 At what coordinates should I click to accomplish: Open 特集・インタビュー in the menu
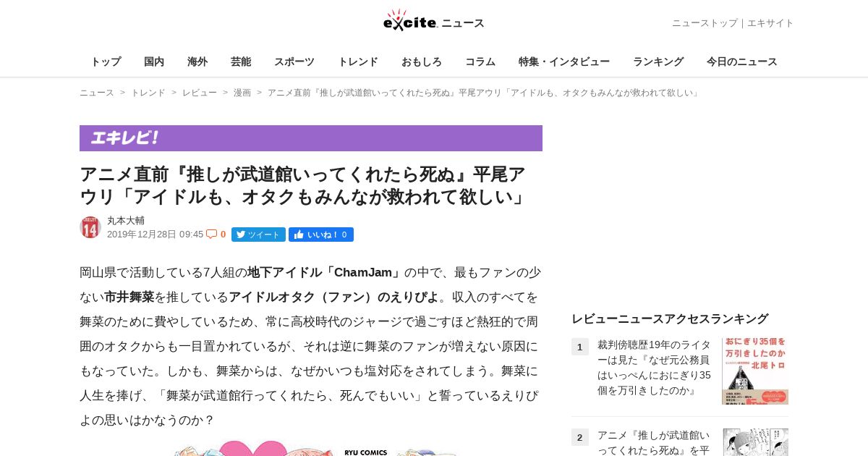[564, 62]
